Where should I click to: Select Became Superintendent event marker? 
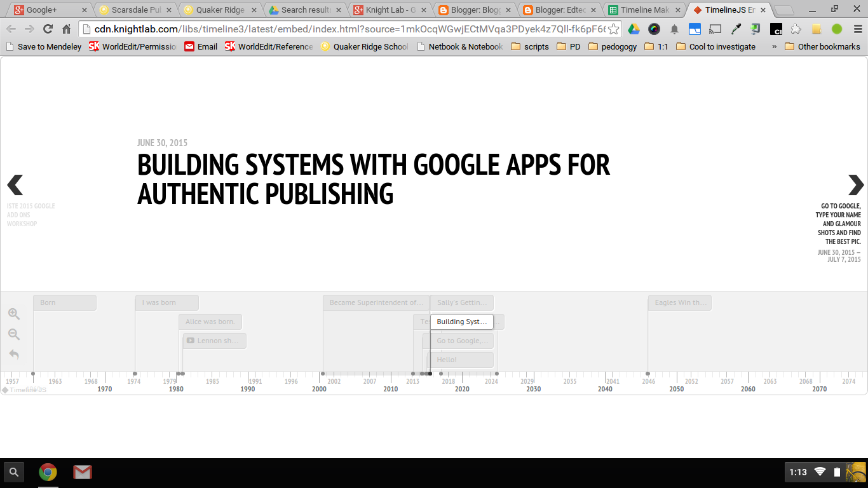tap(376, 302)
